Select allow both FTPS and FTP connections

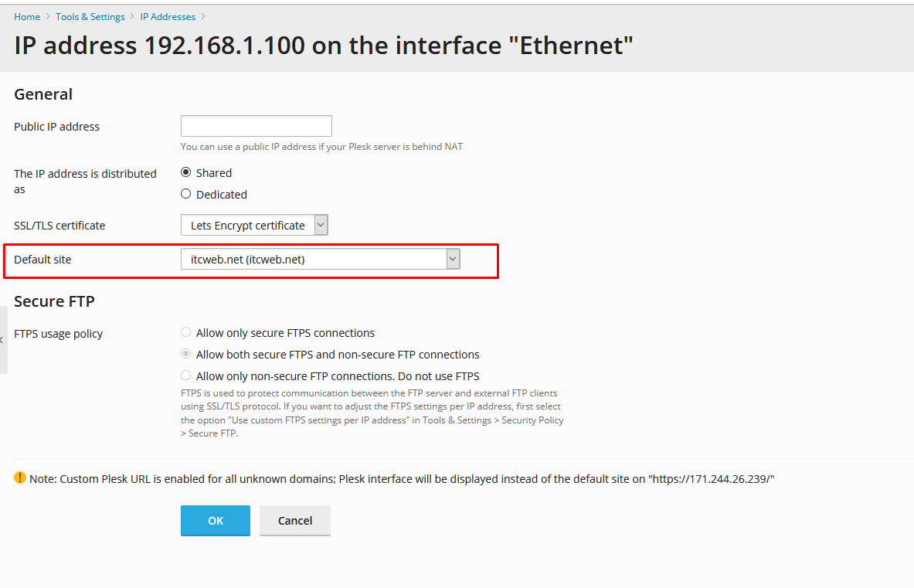(x=185, y=353)
